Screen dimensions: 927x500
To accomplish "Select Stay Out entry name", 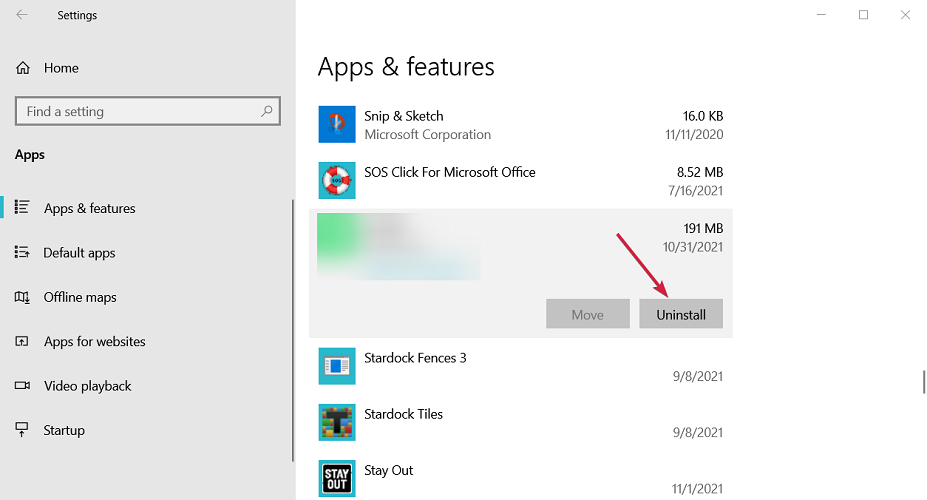I will tap(388, 470).
